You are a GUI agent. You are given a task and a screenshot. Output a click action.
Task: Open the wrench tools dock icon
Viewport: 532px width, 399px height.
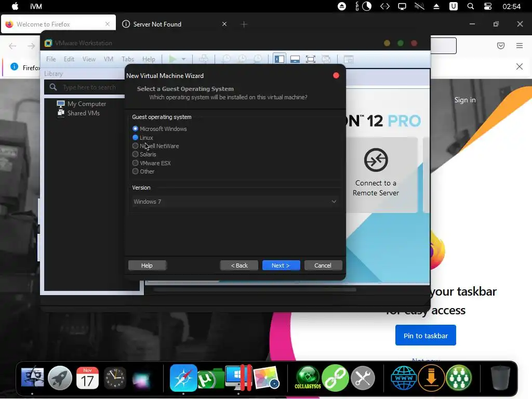click(363, 378)
